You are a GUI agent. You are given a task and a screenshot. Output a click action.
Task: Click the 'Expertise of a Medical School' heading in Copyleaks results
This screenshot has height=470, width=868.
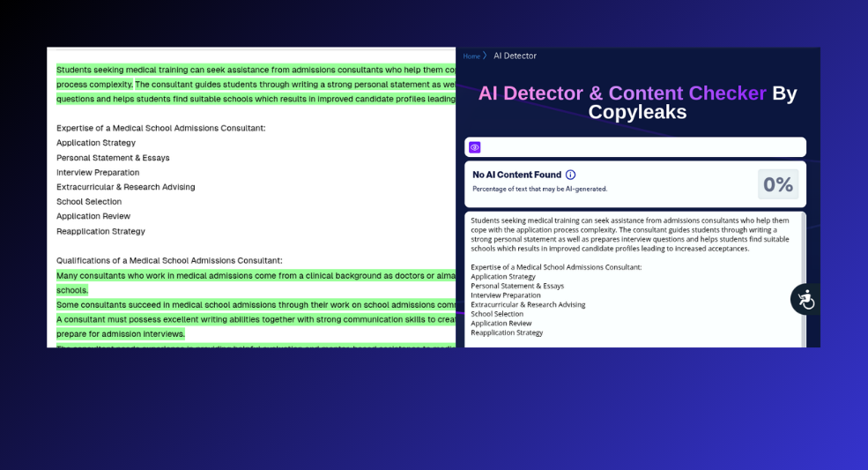tap(556, 267)
